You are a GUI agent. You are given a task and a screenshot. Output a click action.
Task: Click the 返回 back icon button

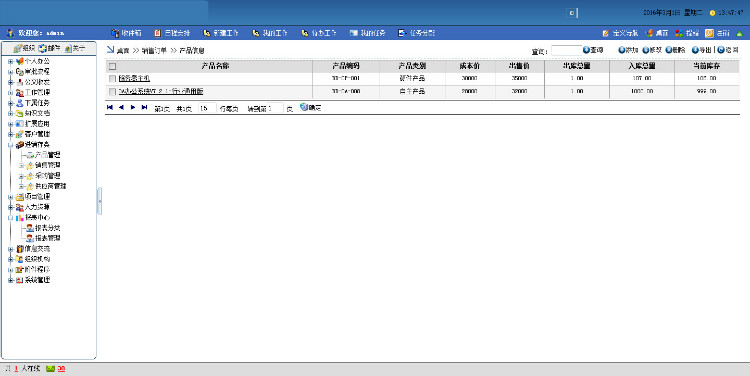pyautogui.click(x=721, y=50)
